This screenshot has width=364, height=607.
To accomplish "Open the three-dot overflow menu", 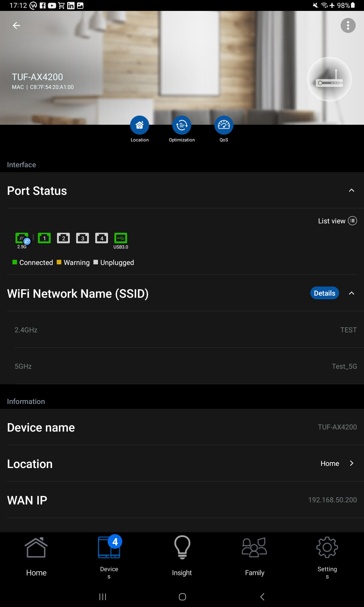I will point(348,26).
